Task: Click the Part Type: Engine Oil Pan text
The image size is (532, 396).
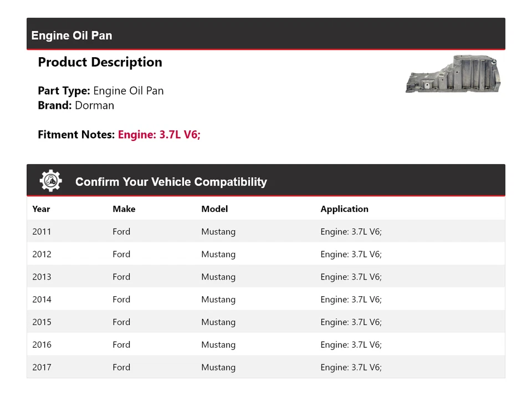Action: [x=100, y=91]
